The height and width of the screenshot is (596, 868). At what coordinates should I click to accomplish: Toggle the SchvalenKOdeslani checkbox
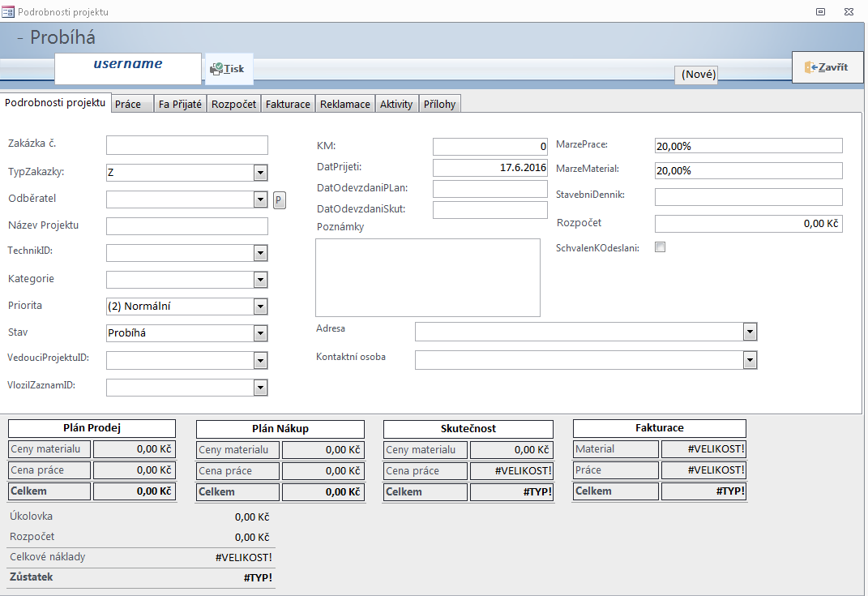coord(660,247)
